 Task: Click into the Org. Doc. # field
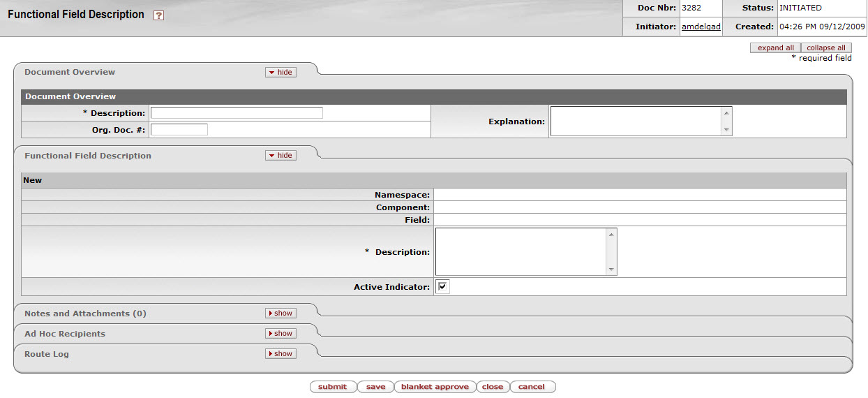[179, 129]
